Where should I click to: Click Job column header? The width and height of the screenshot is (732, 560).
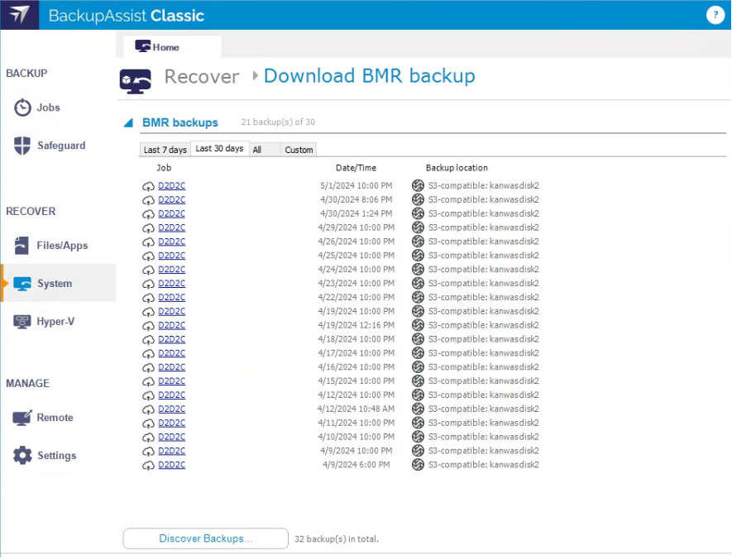pyautogui.click(x=164, y=168)
